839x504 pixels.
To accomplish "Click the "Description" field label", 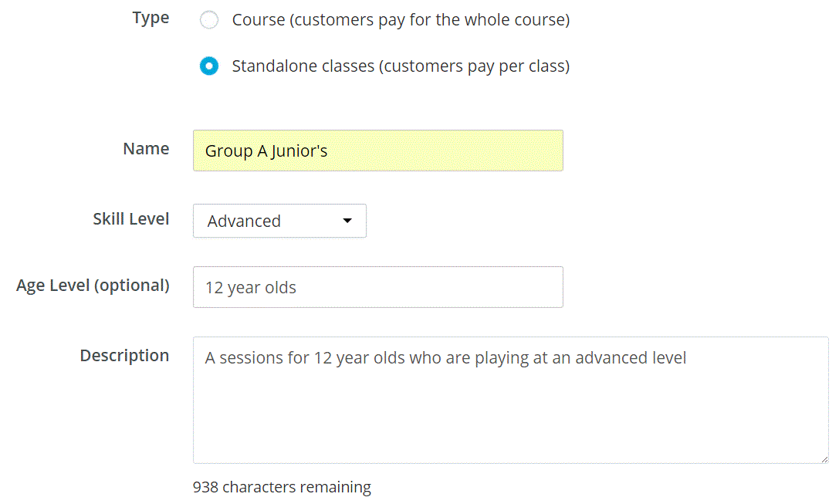I will [124, 356].
